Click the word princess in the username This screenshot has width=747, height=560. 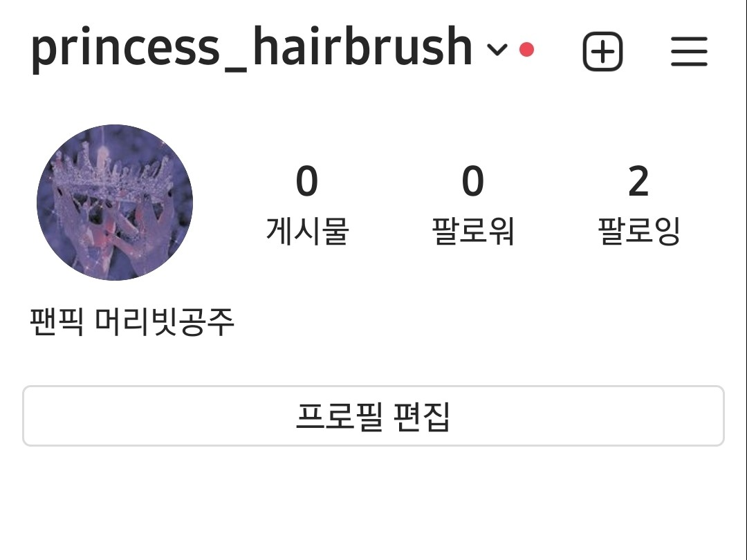click(125, 49)
